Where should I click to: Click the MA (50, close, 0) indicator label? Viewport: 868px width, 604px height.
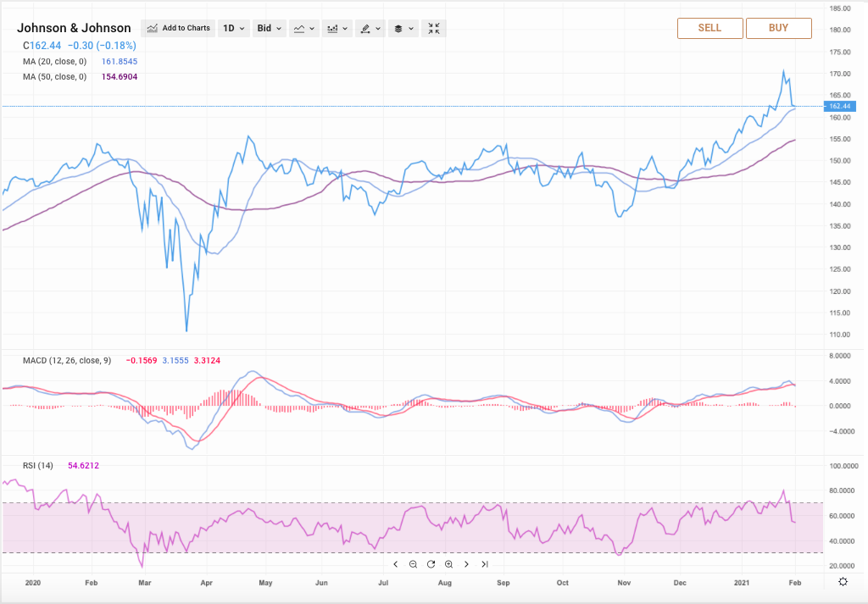pyautogui.click(x=55, y=77)
